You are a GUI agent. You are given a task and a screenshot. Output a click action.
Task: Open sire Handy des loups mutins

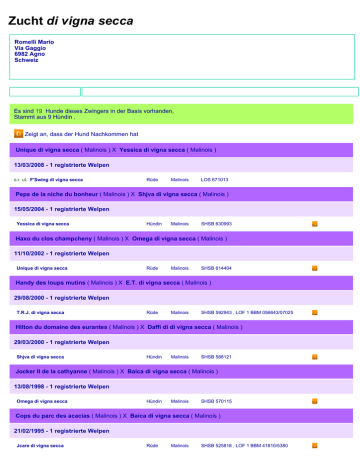[50, 283]
